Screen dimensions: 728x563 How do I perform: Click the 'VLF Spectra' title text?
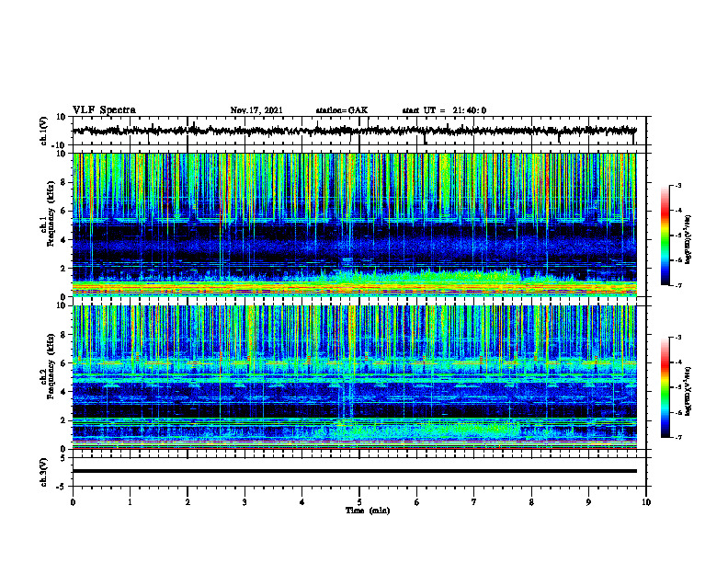(x=104, y=110)
